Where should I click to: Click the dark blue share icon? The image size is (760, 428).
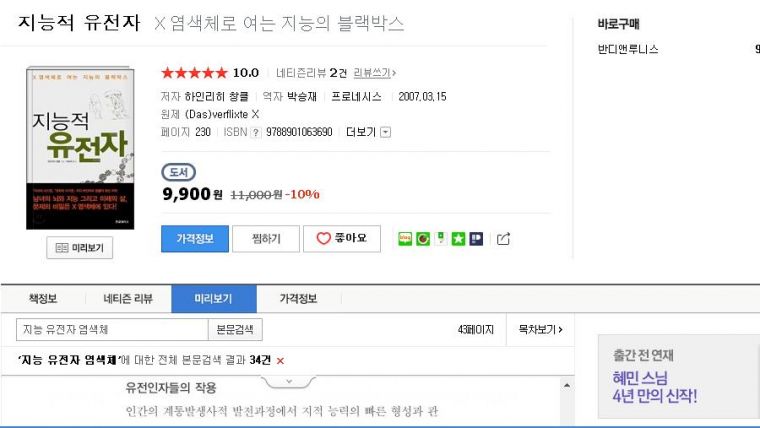476,239
